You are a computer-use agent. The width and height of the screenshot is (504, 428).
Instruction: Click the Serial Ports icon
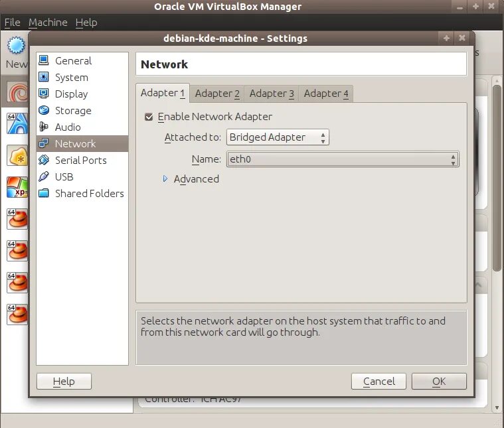pos(44,160)
